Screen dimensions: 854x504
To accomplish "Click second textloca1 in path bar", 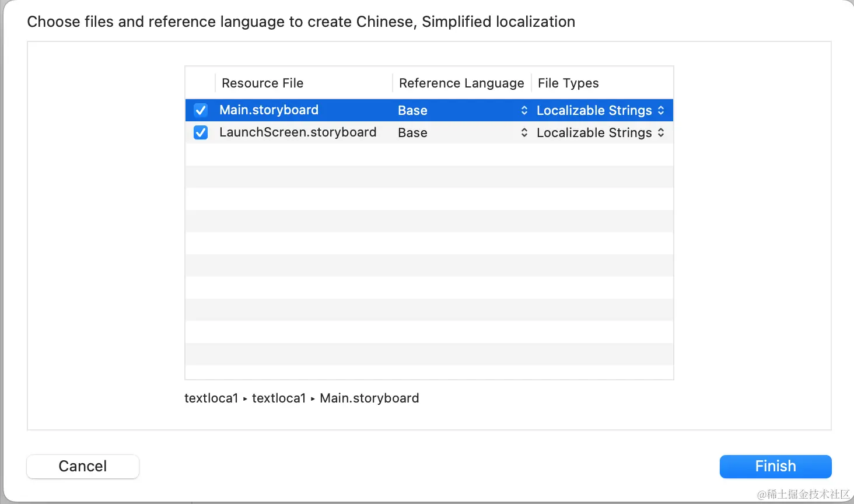I will pos(279,398).
